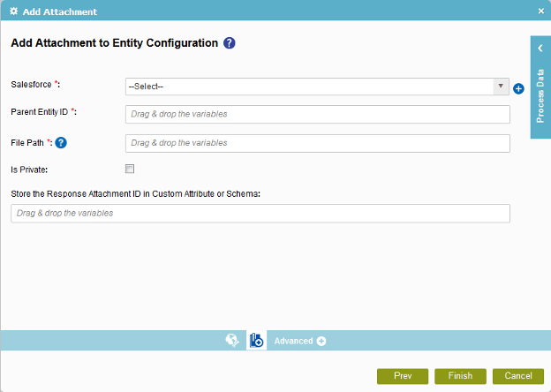
Task: Click the Finish button
Action: pos(460,376)
